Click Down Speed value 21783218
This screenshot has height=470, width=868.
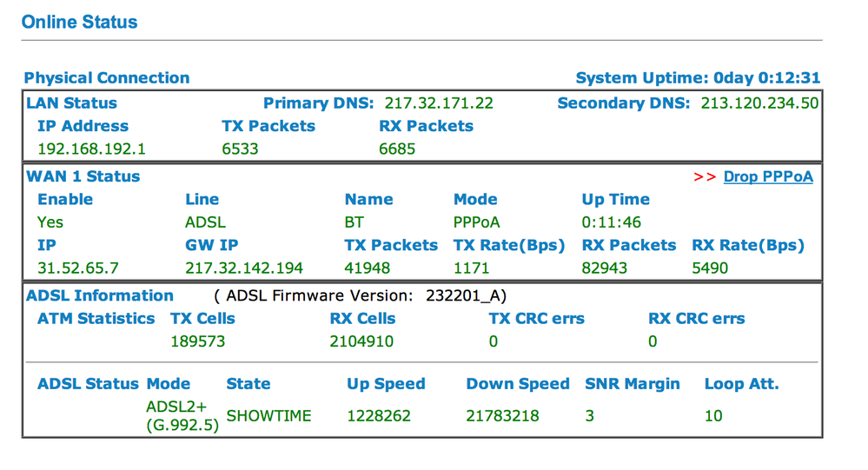point(503,416)
